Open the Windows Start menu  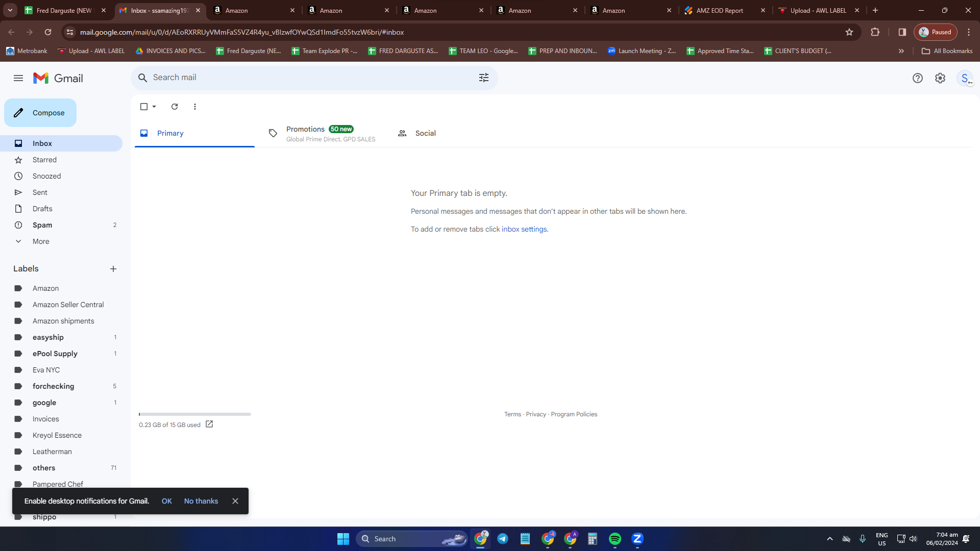pyautogui.click(x=343, y=539)
